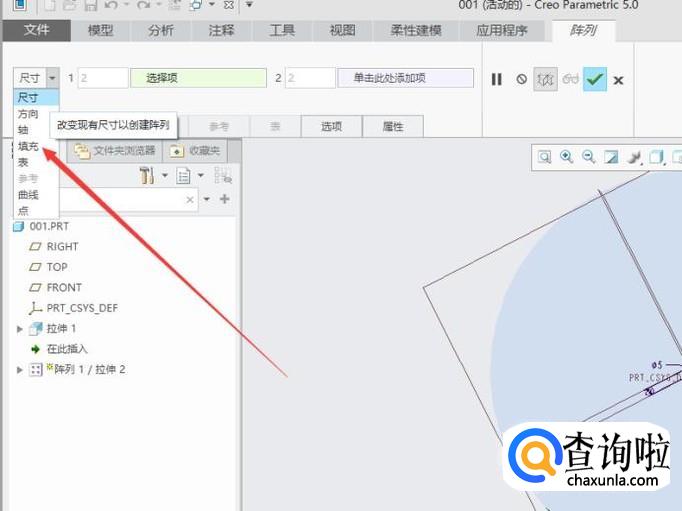Screen dimensions: 682x511
Task: Open the 尺寸 pattern type dropdown
Action: pyautogui.click(x=52, y=78)
